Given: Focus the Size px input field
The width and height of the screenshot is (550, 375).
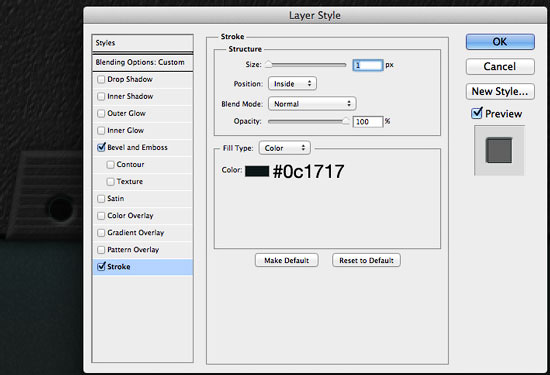Looking at the screenshot, I should tap(368, 65).
